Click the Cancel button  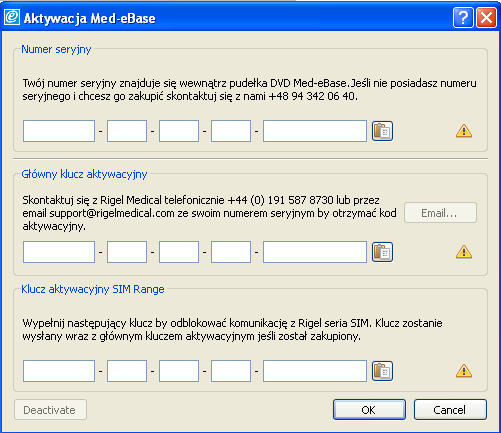pos(450,410)
